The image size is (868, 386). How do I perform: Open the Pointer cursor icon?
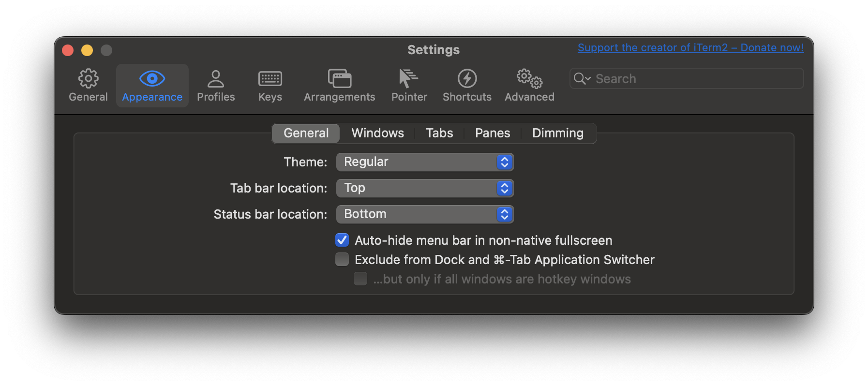point(409,78)
